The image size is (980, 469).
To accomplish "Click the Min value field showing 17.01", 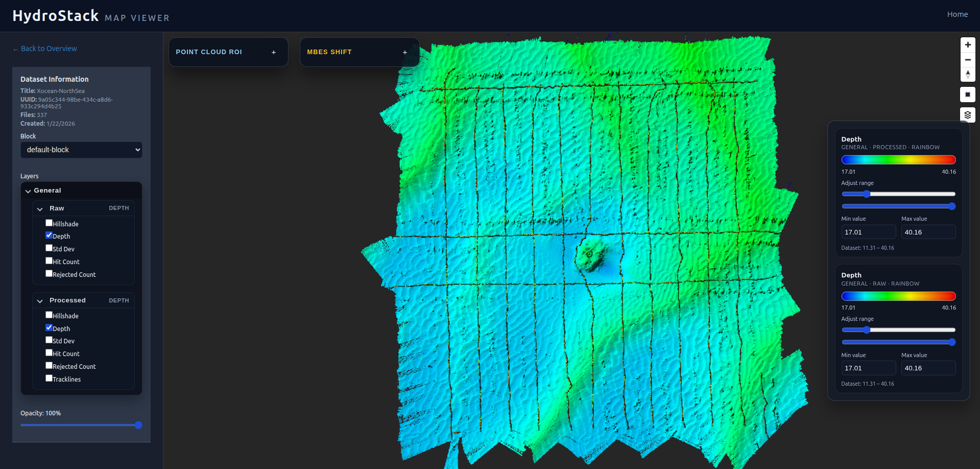I will click(868, 231).
